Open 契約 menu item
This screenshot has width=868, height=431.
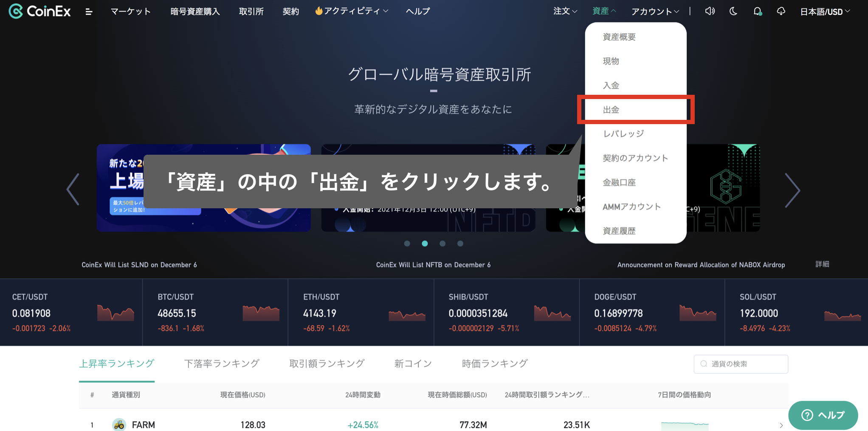click(x=290, y=11)
